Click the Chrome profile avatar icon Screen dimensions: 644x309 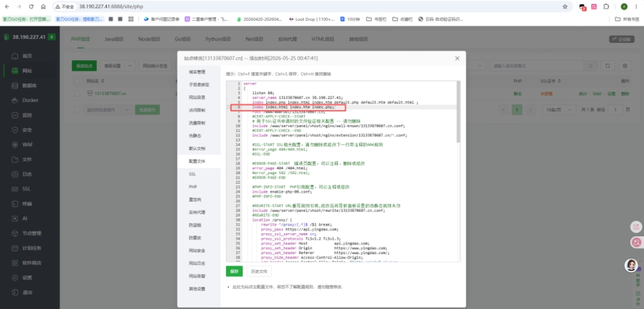[x=624, y=6]
